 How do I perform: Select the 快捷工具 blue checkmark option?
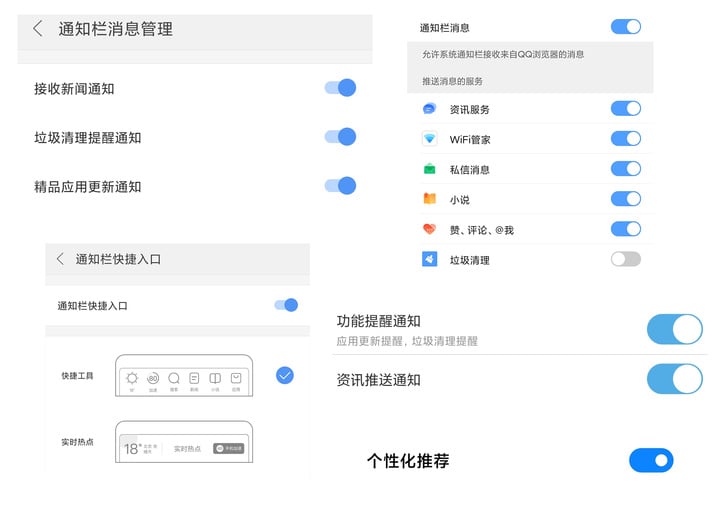(x=285, y=376)
